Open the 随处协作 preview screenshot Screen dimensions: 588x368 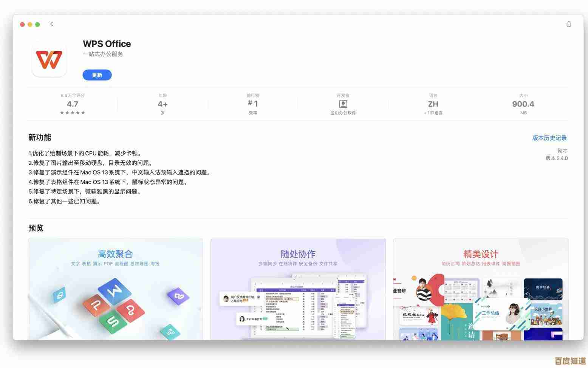point(298,289)
